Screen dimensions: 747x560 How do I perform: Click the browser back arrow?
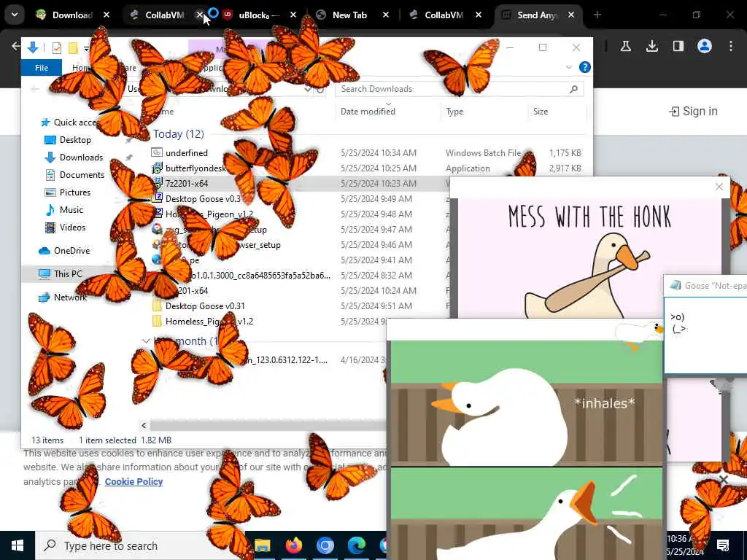pyautogui.click(x=15, y=46)
